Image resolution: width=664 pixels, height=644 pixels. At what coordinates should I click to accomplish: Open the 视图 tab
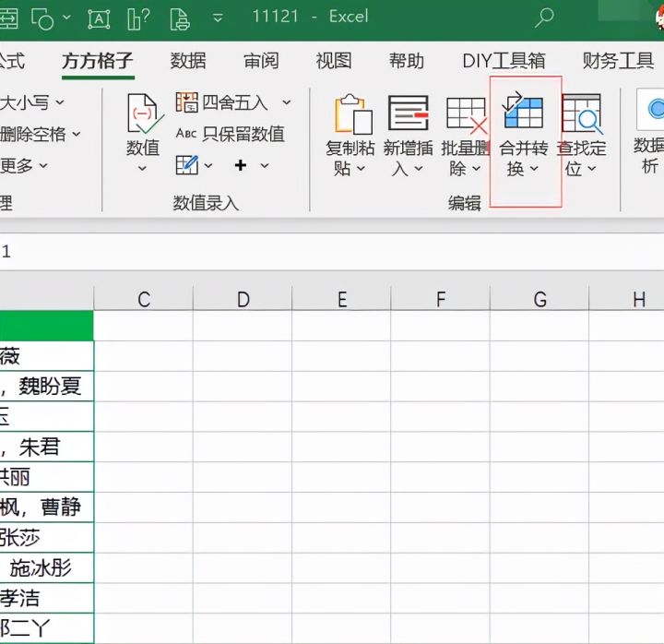(x=334, y=61)
